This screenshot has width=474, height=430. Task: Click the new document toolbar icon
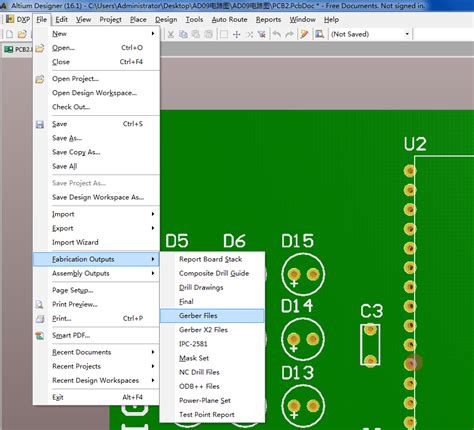pos(10,34)
